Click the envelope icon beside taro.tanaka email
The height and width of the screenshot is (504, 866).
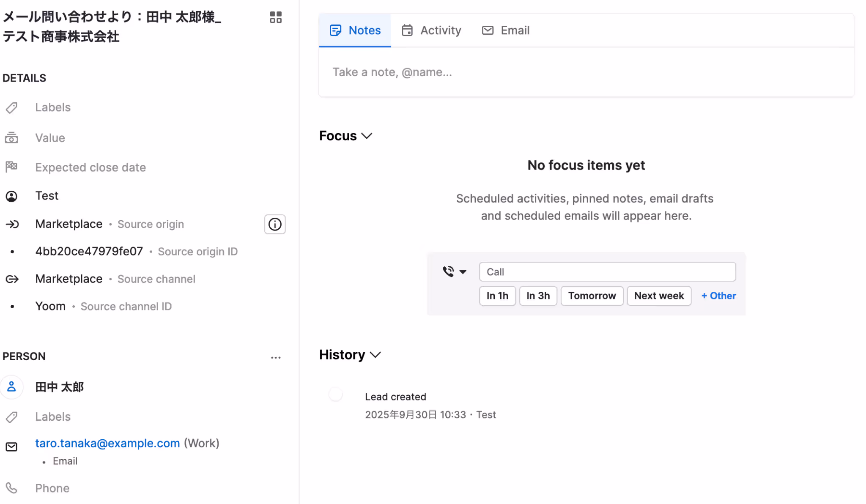(x=11, y=447)
